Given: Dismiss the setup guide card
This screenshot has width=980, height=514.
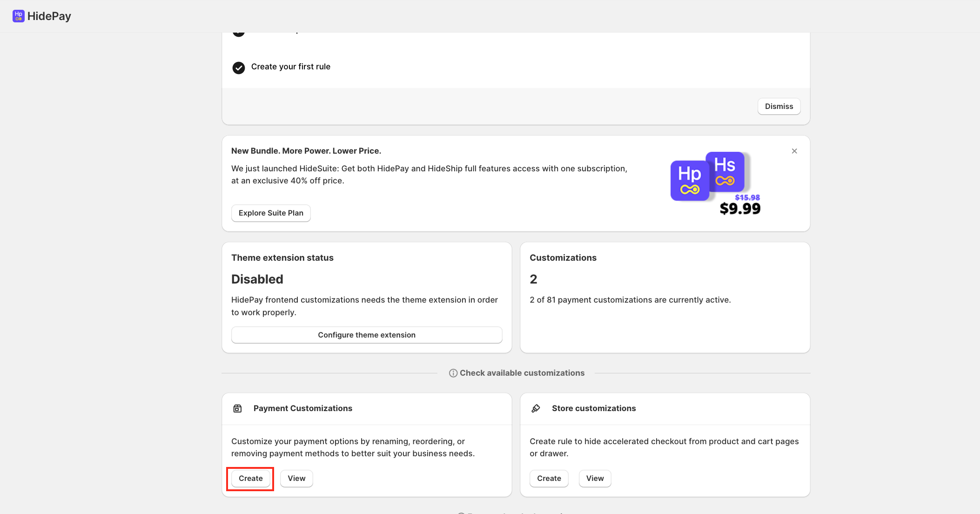Looking at the screenshot, I should pyautogui.click(x=779, y=106).
